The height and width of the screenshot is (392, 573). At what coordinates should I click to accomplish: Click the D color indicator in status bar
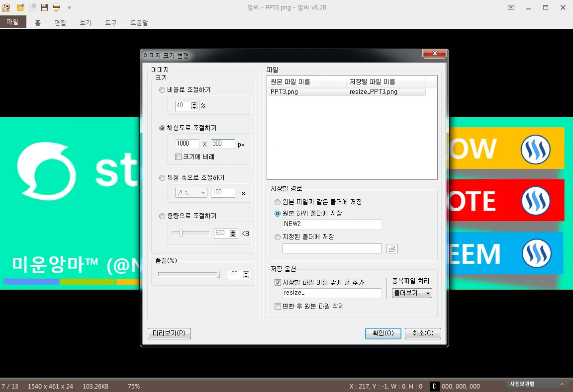click(434, 386)
